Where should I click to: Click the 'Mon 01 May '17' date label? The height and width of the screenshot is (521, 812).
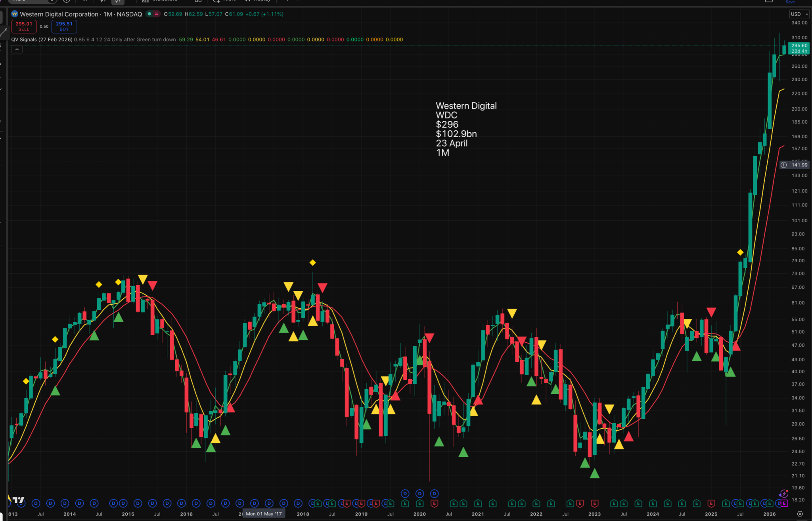click(x=264, y=514)
